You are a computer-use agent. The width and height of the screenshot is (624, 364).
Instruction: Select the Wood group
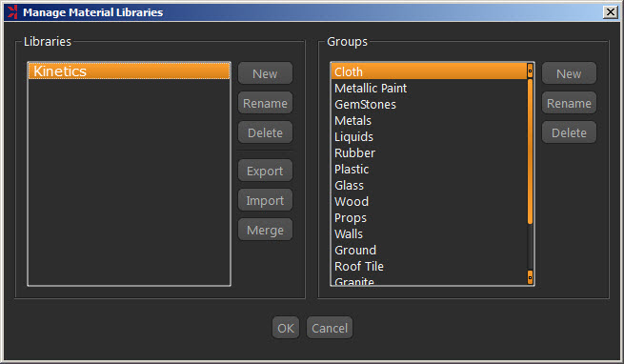(x=429, y=201)
